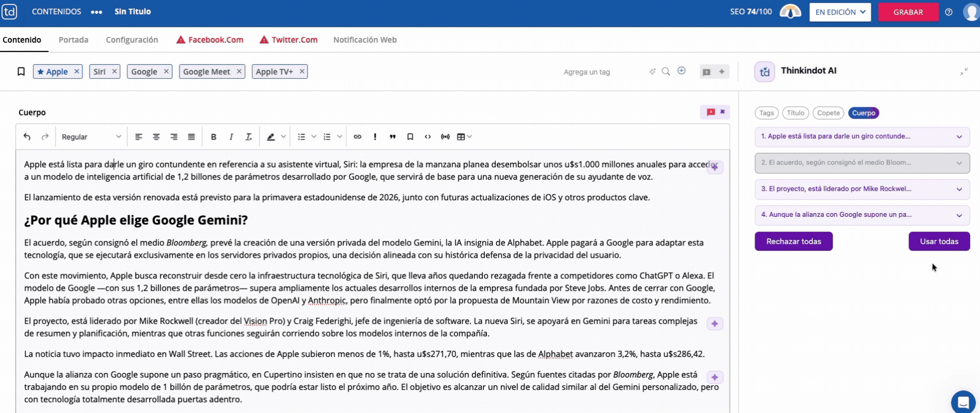
Task: Align the paragraph text right
Action: tap(174, 137)
